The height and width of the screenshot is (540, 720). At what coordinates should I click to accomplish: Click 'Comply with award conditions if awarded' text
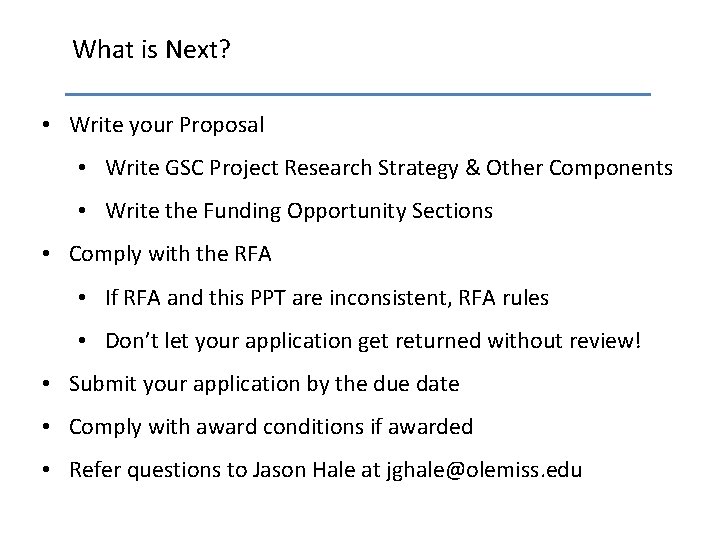click(271, 427)
